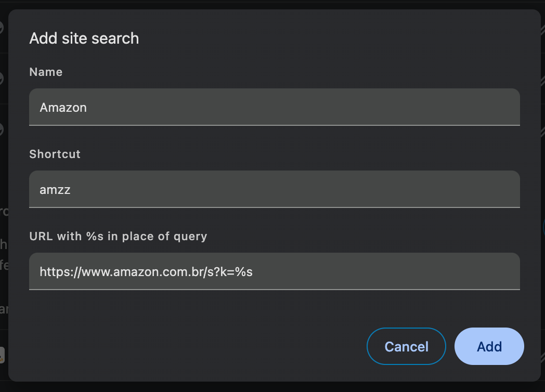The width and height of the screenshot is (545, 392).
Task: Focus the URL field with amazon.com.br
Action: coord(274,271)
